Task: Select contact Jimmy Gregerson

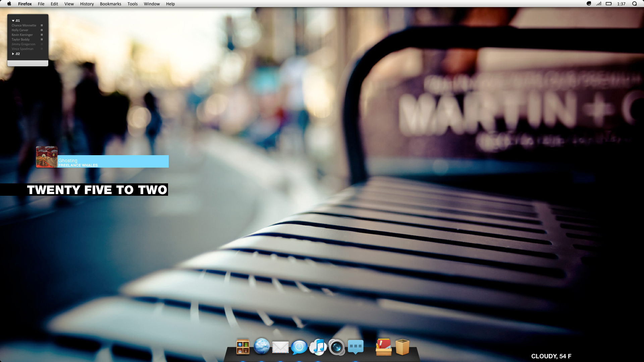Action: tap(23, 44)
